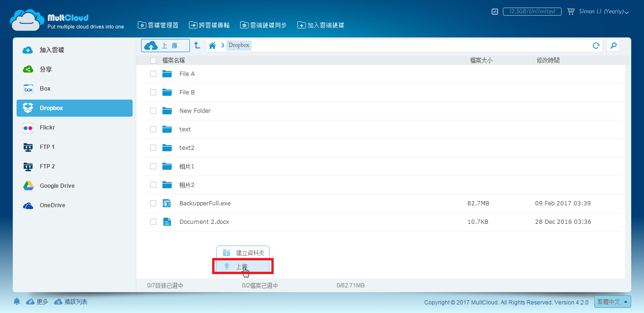Click the 0/7目錄已選中 status text

click(x=165, y=285)
